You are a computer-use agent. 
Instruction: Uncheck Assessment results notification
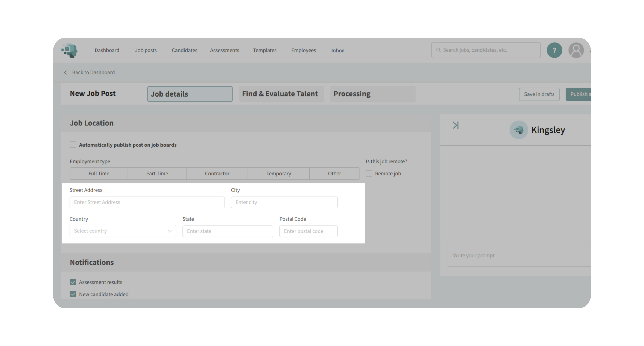click(73, 282)
